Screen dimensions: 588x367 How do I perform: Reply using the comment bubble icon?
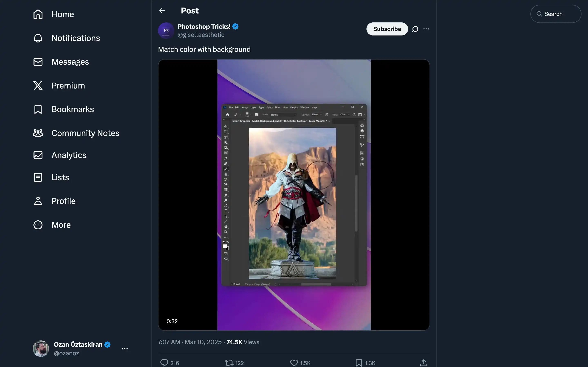point(164,363)
